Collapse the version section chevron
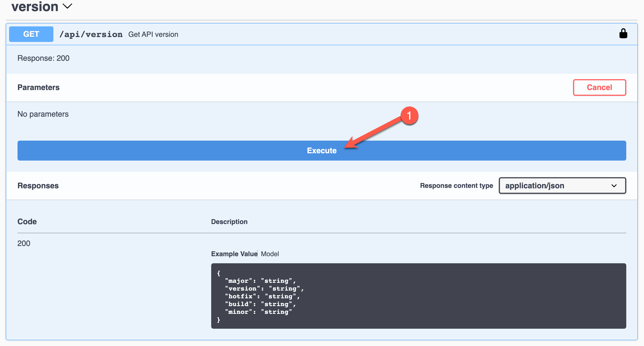The image size is (644, 346). point(66,6)
